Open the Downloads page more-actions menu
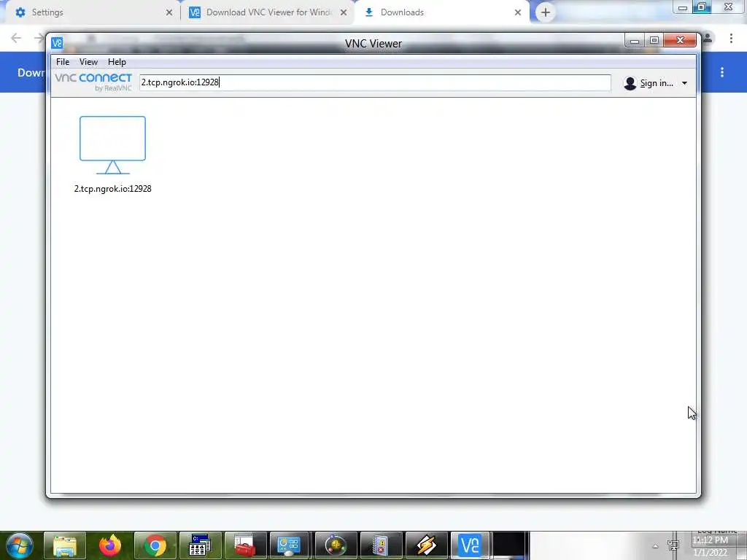The height and width of the screenshot is (560, 747). [722, 72]
